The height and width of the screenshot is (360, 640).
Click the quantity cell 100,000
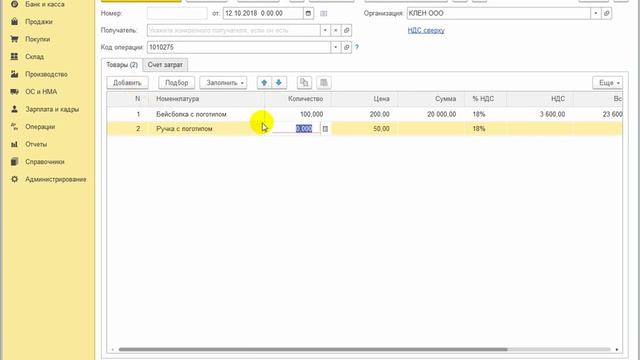tap(298, 114)
